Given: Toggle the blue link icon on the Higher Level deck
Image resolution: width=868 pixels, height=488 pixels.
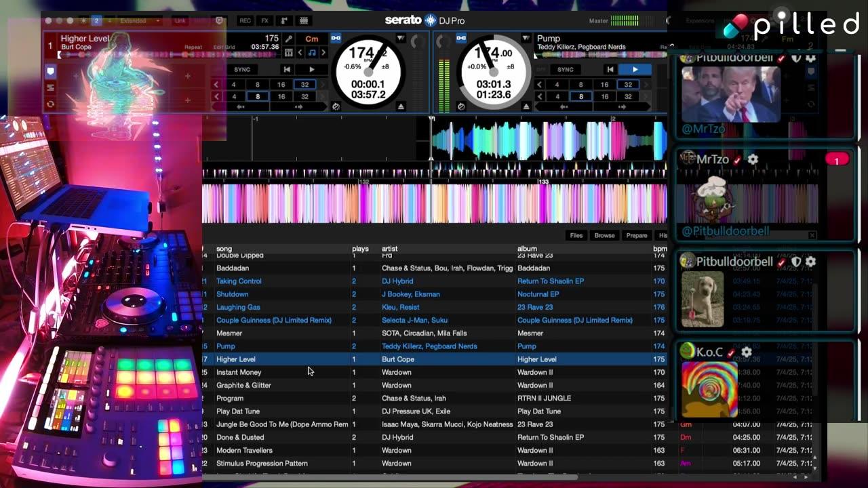Looking at the screenshot, I should 336,38.
